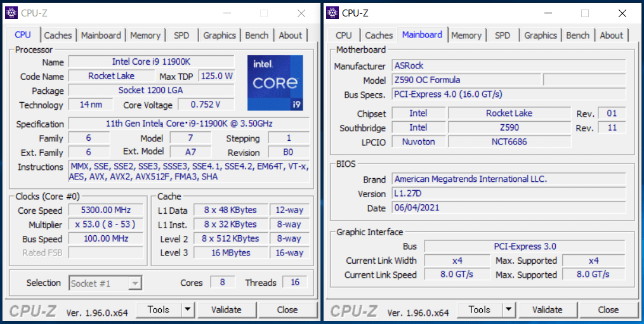Click the Core Speed value 5300.00 MHz
The height and width of the screenshot is (324, 644).
pos(106,211)
